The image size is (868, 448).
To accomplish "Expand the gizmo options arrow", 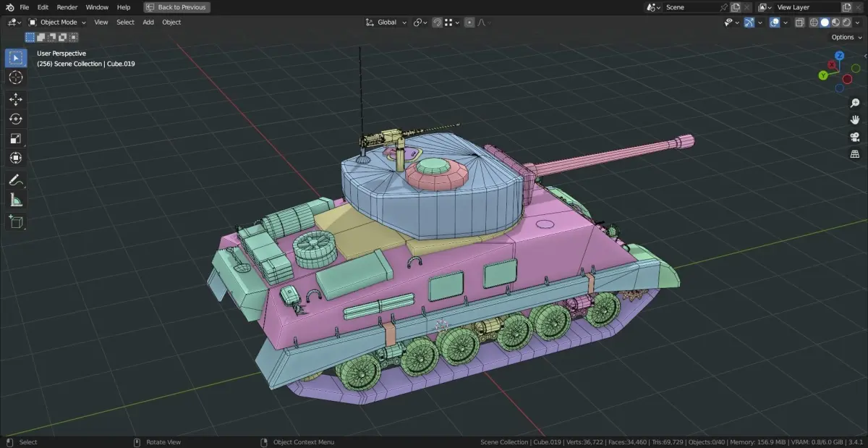I will point(759,22).
